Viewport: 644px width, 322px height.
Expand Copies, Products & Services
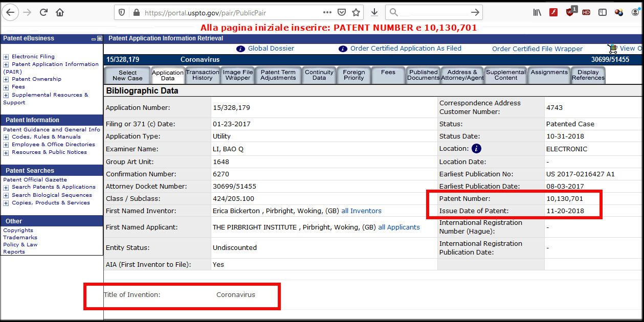6,203
